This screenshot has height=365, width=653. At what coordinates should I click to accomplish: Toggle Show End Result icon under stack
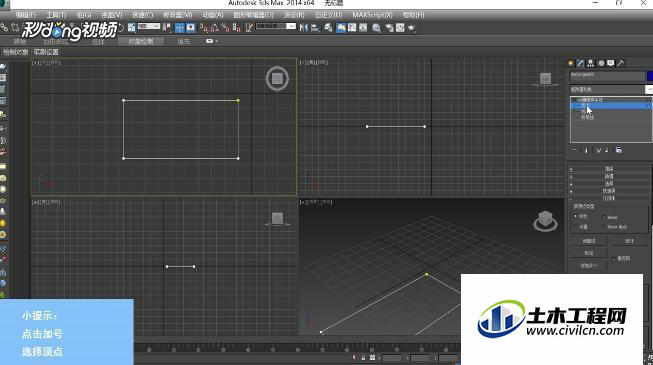[x=586, y=150]
